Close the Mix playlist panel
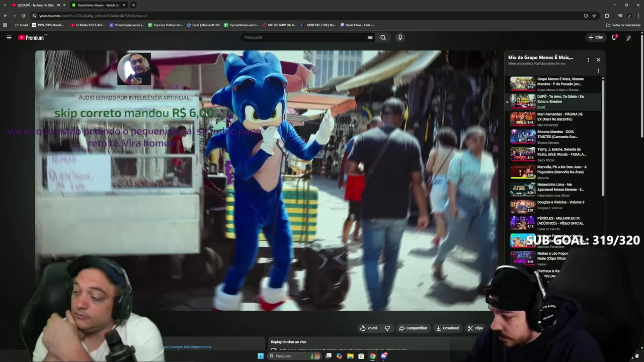Image resolution: width=644 pixels, height=362 pixels. (x=598, y=60)
